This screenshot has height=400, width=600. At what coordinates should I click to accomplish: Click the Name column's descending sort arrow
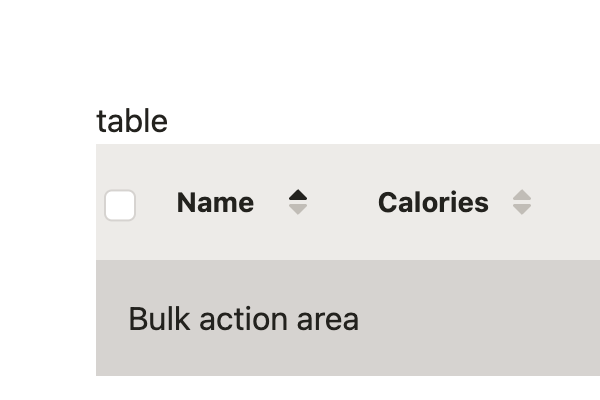pos(298,210)
